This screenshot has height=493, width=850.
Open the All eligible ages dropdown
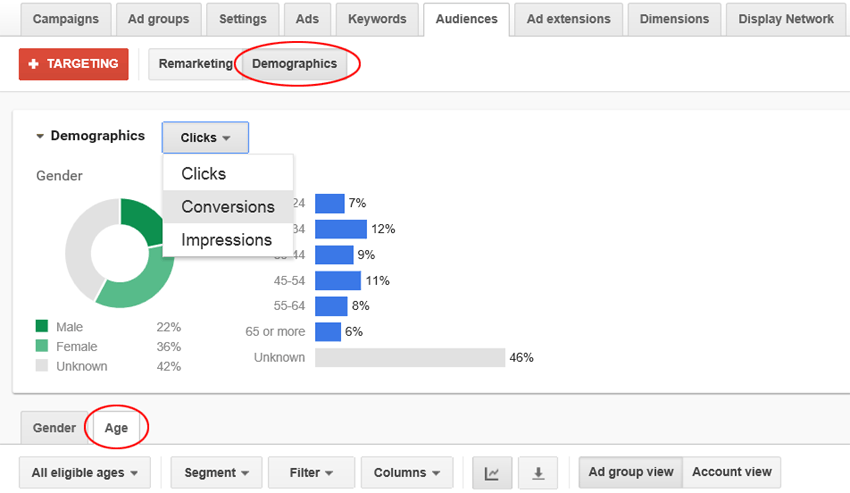pyautogui.click(x=85, y=473)
